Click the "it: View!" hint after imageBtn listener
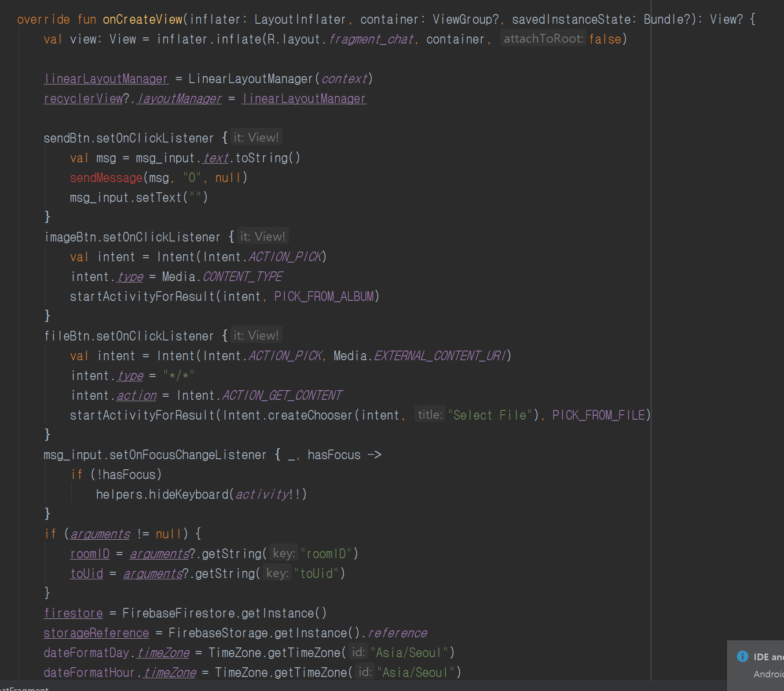 [263, 237]
